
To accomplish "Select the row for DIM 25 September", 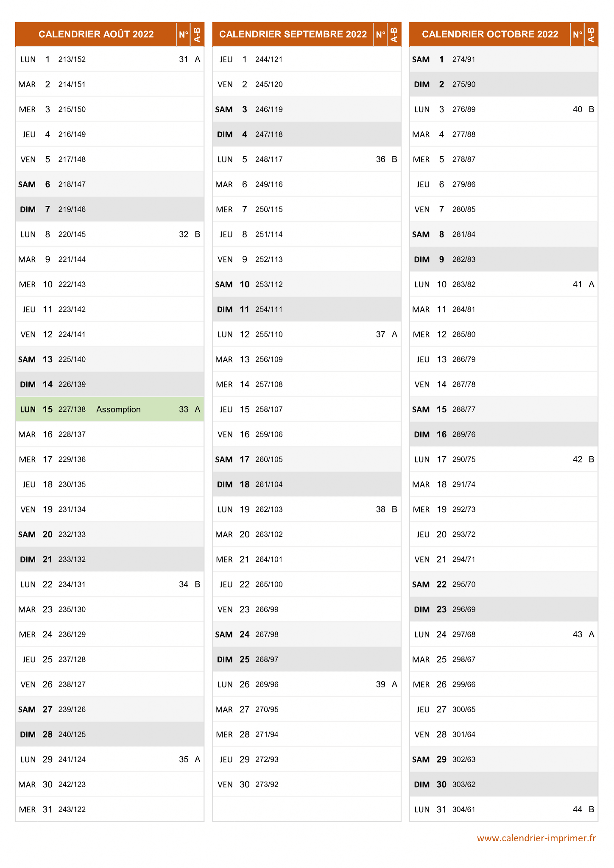I will pos(307,659).
